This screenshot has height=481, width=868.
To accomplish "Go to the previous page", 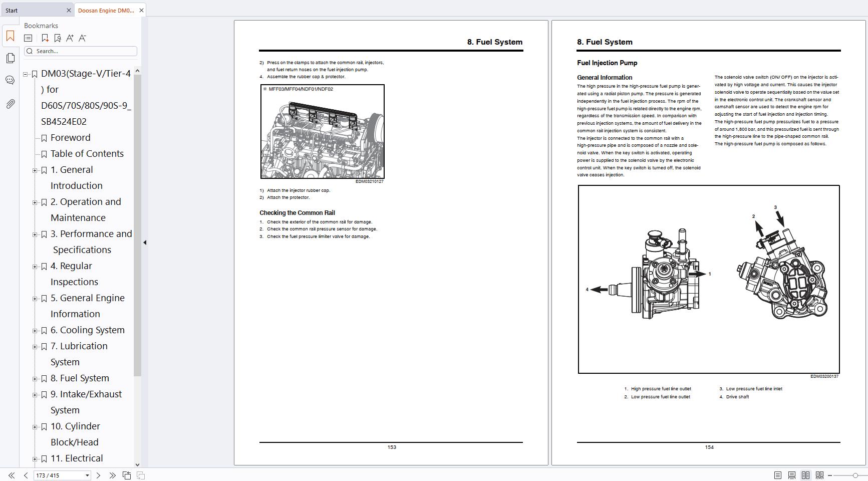I will (26, 475).
